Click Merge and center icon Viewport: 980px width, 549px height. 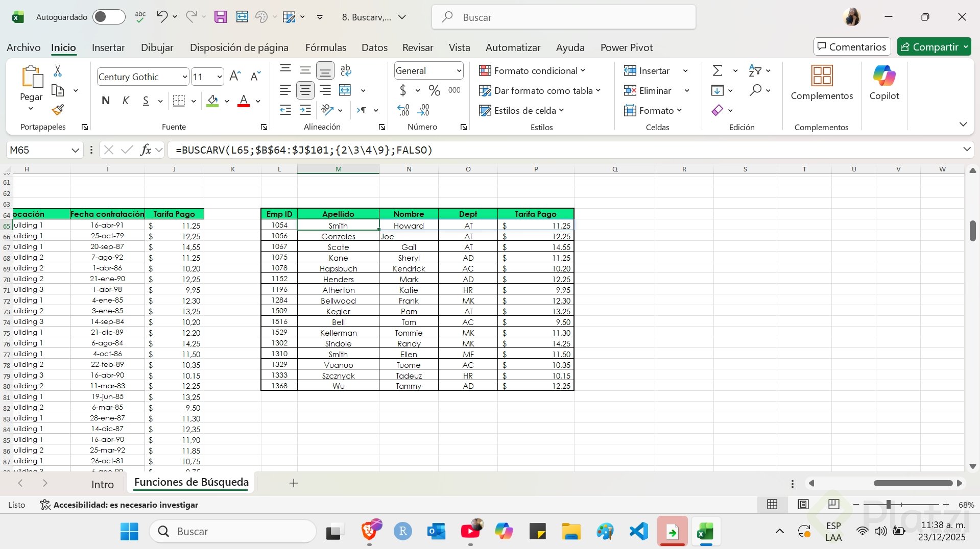(346, 90)
